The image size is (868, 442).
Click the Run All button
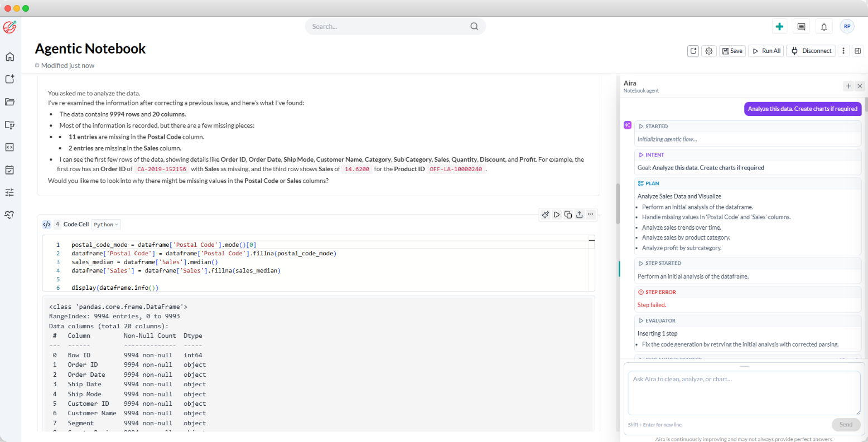[x=766, y=51]
